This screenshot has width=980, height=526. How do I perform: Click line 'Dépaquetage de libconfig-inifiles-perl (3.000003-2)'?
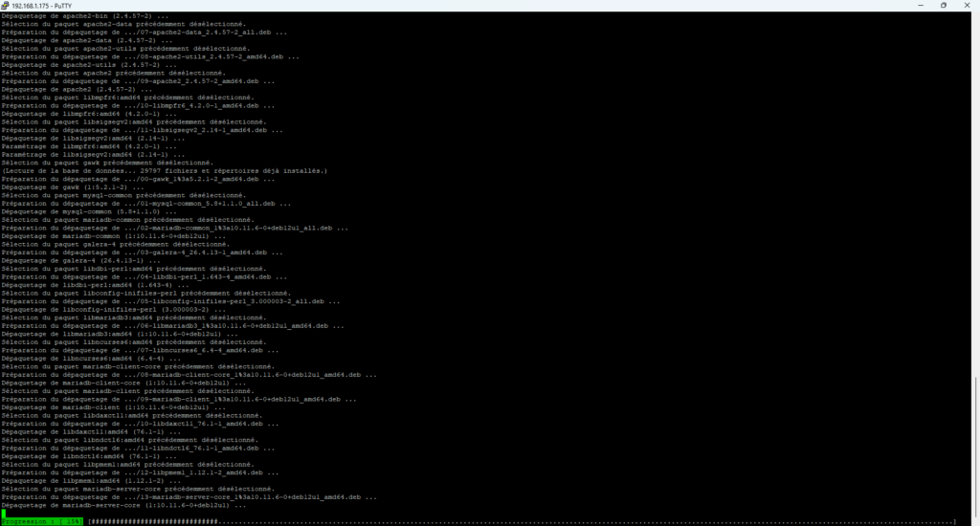(114, 309)
